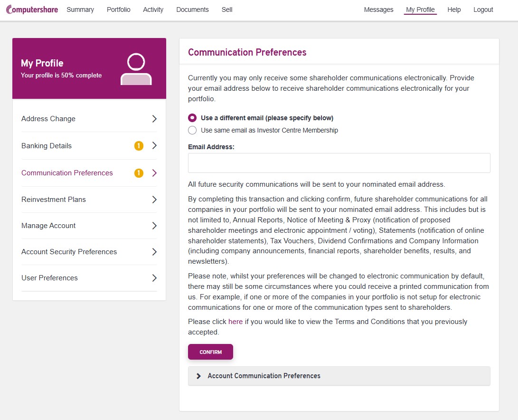Viewport: 518px width, 420px height.
Task: Select 'Use a different email' radio option
Action: [192, 118]
